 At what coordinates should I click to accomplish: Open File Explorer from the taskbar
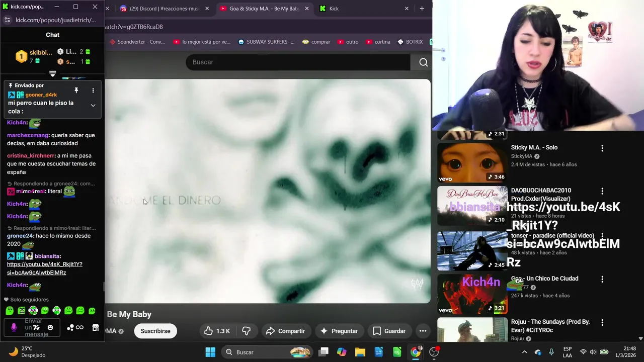click(360, 352)
